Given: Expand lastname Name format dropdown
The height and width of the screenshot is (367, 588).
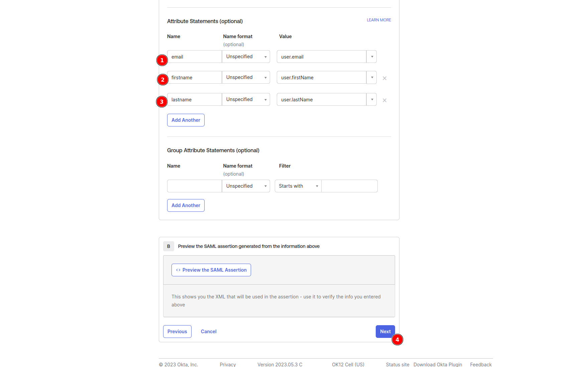Looking at the screenshot, I should [246, 100].
